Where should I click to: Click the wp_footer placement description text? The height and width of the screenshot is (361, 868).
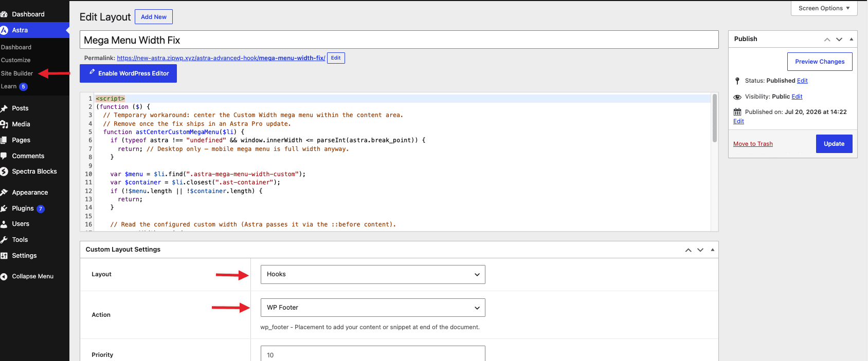click(370, 327)
